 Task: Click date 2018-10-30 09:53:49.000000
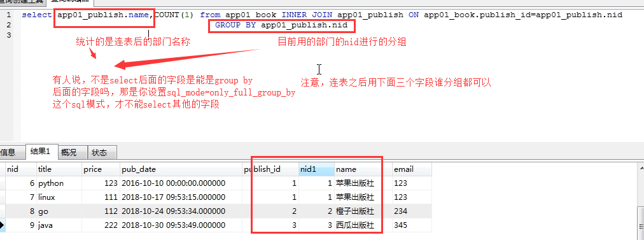pyautogui.click(x=181, y=225)
